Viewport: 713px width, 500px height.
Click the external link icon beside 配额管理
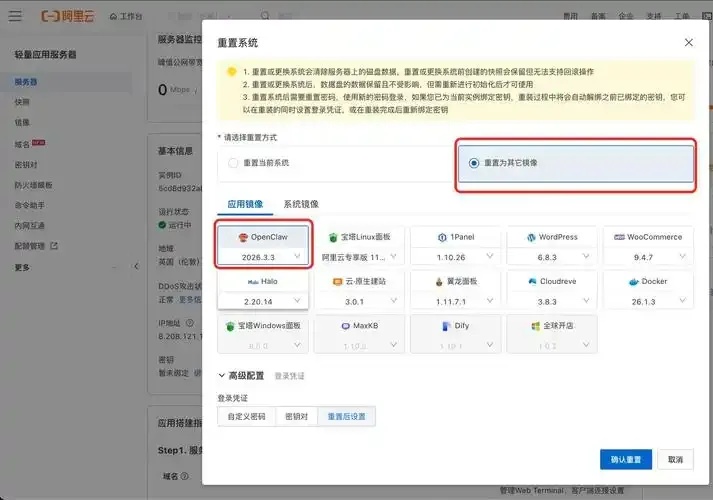coord(54,246)
